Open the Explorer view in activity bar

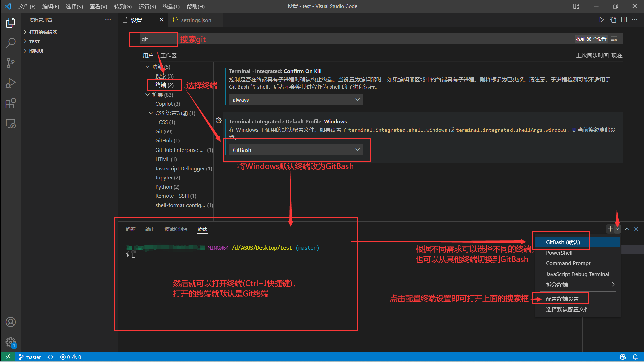pos(11,23)
